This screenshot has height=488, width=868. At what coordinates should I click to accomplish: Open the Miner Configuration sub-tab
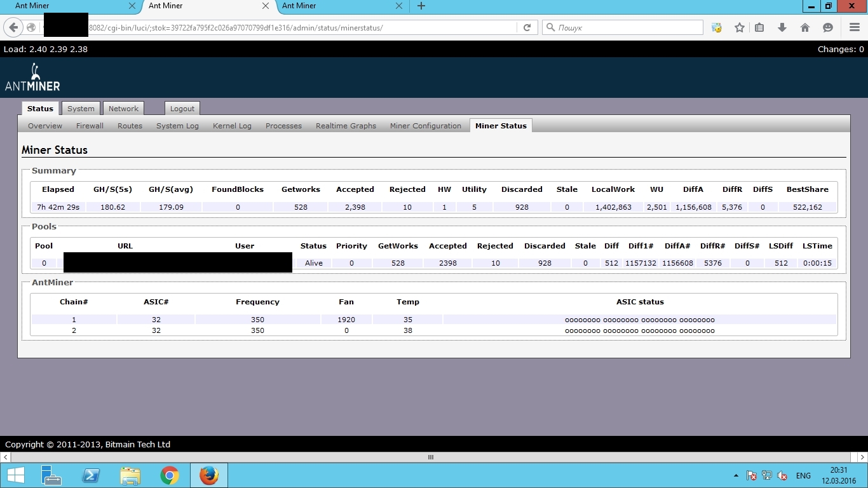tap(425, 126)
